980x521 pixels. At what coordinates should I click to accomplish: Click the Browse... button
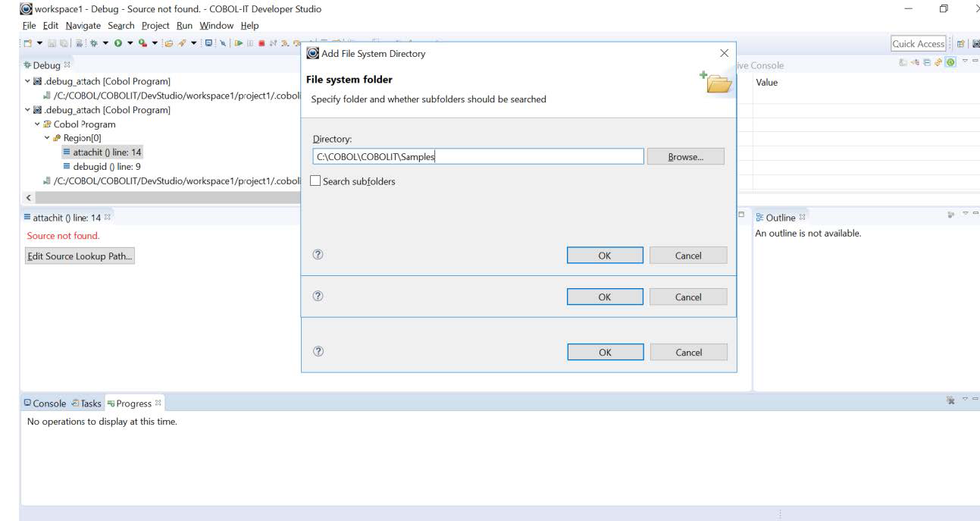pos(686,156)
